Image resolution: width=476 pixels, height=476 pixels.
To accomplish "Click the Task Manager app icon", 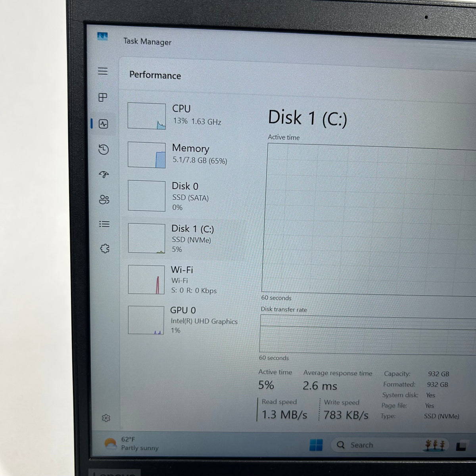I will (103, 36).
